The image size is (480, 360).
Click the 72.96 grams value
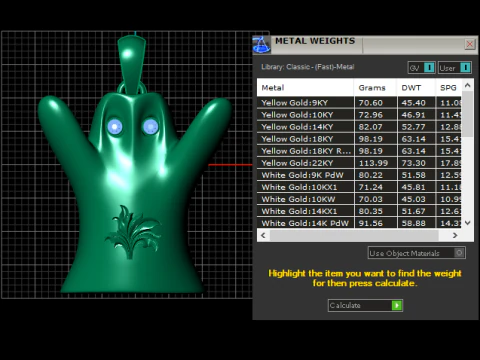click(x=371, y=115)
